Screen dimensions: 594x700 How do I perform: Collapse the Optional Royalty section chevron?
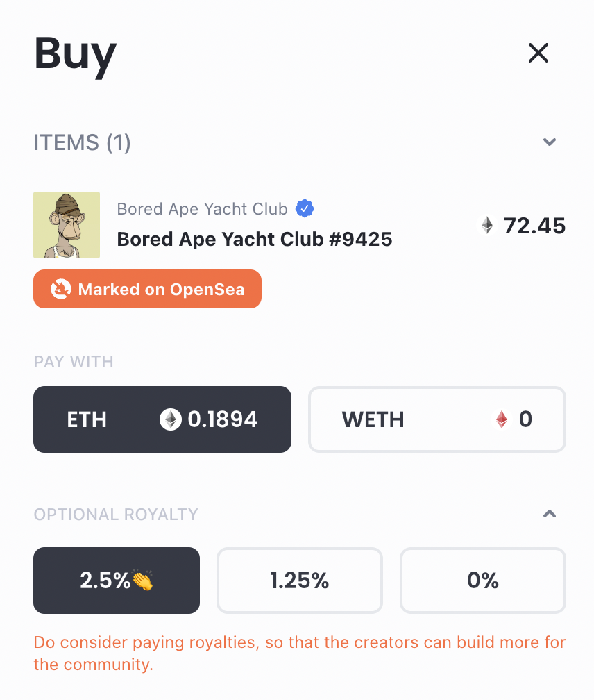(x=550, y=514)
